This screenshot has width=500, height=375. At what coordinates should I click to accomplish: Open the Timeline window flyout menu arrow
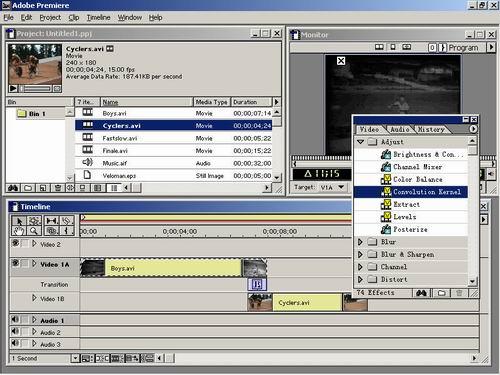[484, 220]
